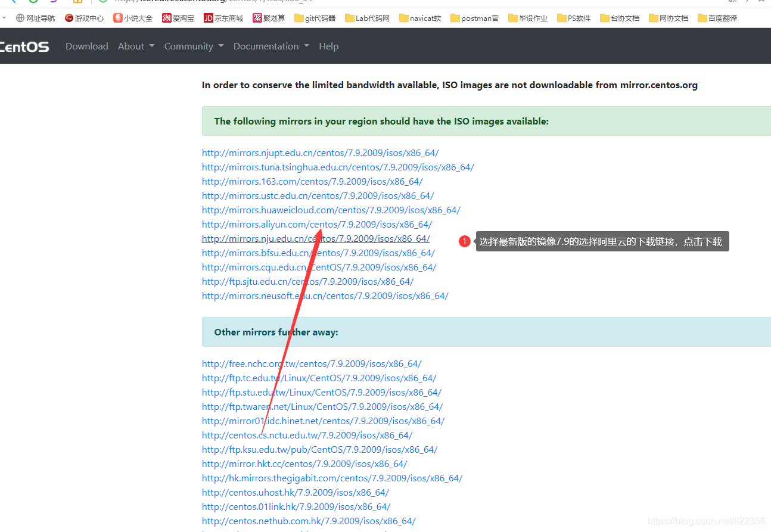
Task: Click the 'Other mirrors further away:' heading
Action: coord(276,332)
